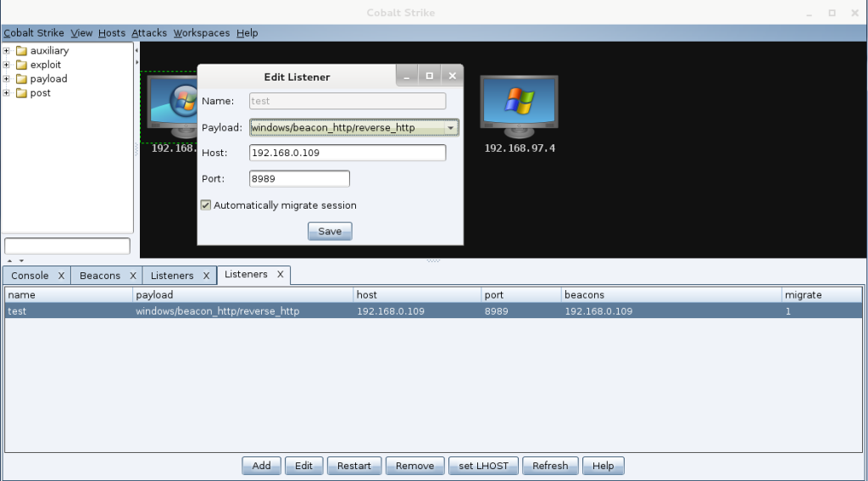Open the Payload dropdown list
The image size is (868, 481).
coord(451,128)
